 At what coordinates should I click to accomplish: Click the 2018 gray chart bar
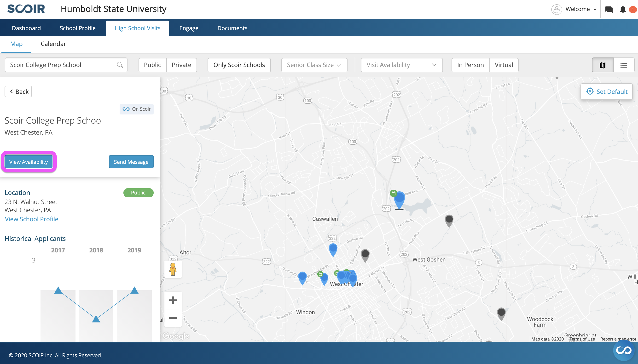pyautogui.click(x=96, y=316)
